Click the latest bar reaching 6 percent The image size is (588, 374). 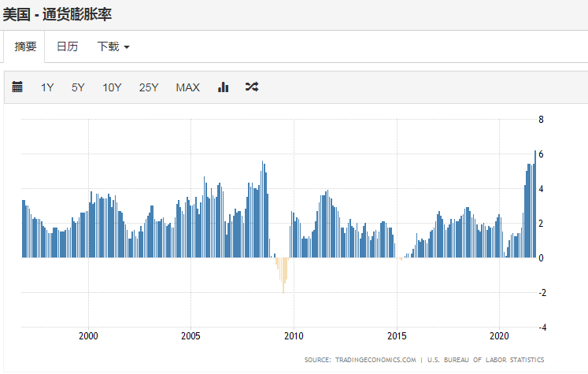535,204
